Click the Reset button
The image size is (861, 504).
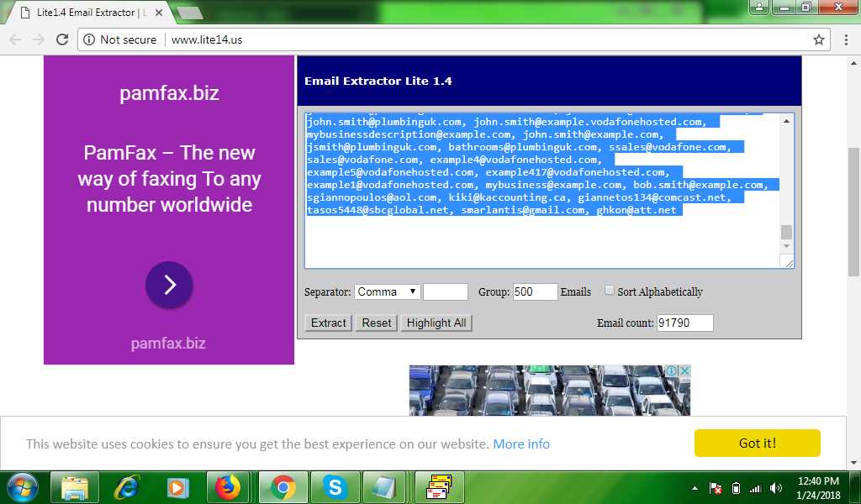pos(377,323)
